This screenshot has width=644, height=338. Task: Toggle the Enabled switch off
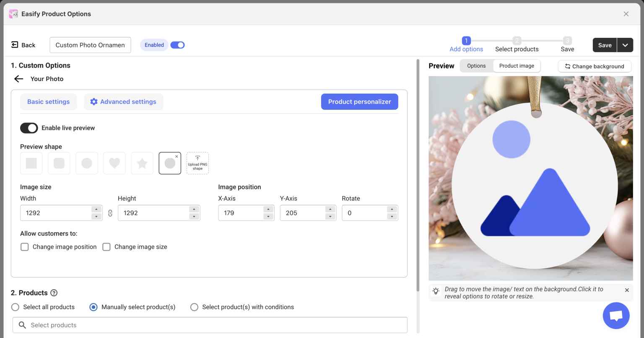tap(177, 45)
